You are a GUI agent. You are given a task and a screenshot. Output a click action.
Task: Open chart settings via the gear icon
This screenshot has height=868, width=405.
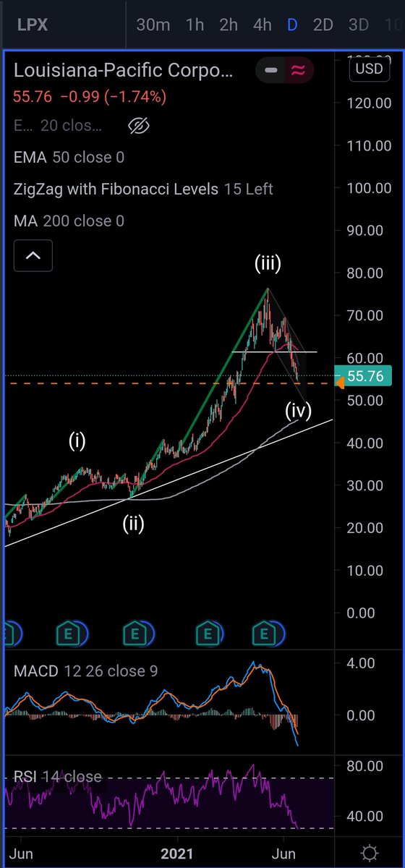click(x=370, y=852)
